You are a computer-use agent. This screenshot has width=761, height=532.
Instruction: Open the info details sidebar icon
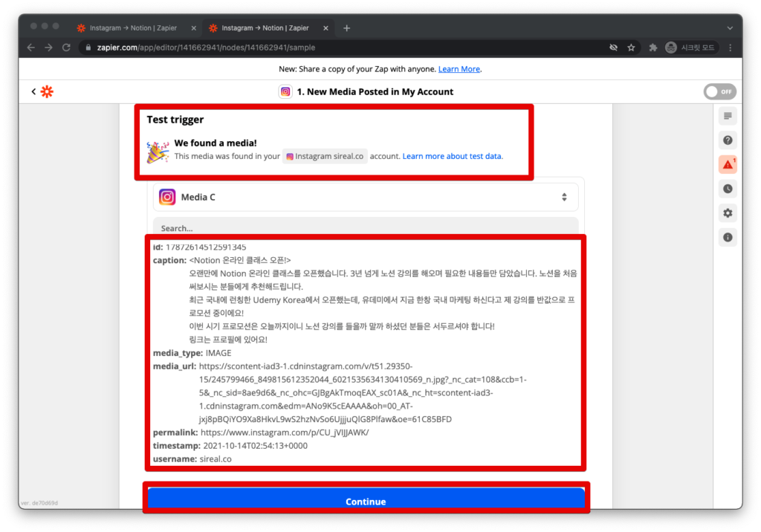(x=728, y=237)
